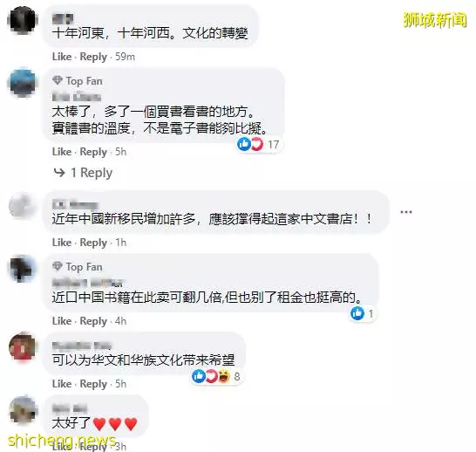Viewport: 476px width, 452px height.
Task: Click the Top Fan diamond badge on the 中国书籍 comment
Action: (57, 266)
